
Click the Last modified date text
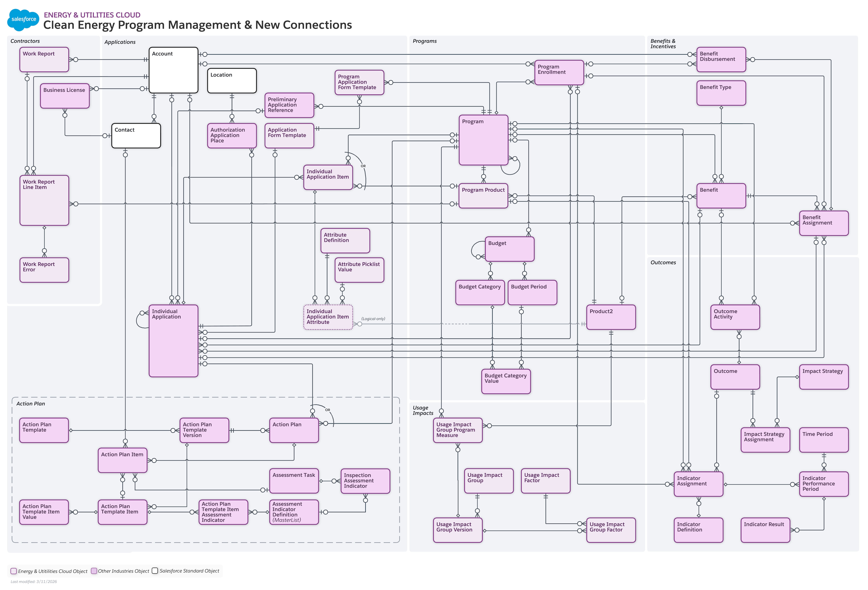coord(34,581)
